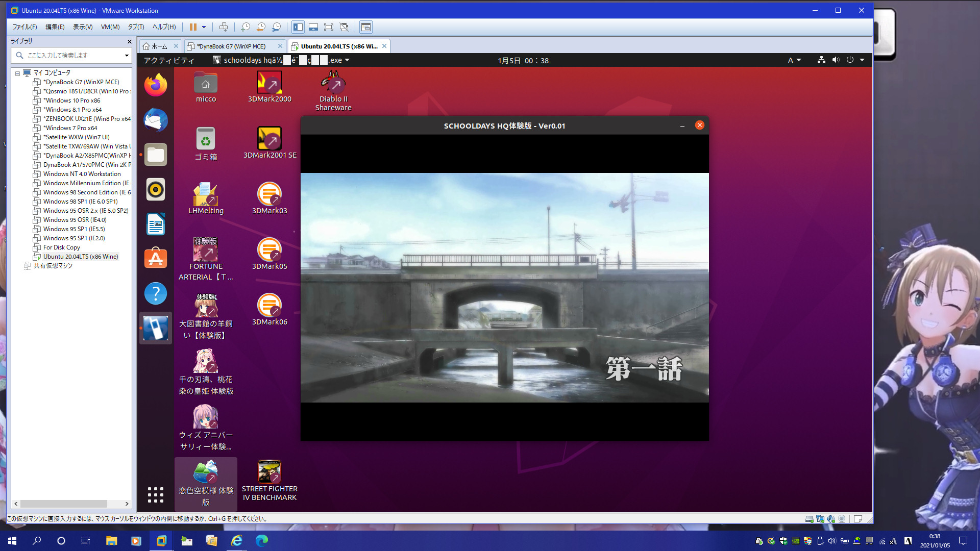The width and height of the screenshot is (980, 551).
Task: Close the Ubuntu 20.04LTS tab
Action: click(x=384, y=46)
